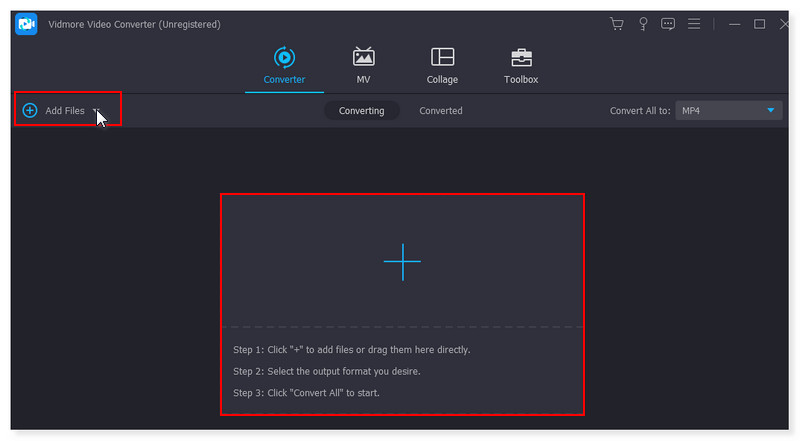This screenshot has height=441, width=800.
Task: Click the circled plus icon beside Add Files
Action: [30, 110]
